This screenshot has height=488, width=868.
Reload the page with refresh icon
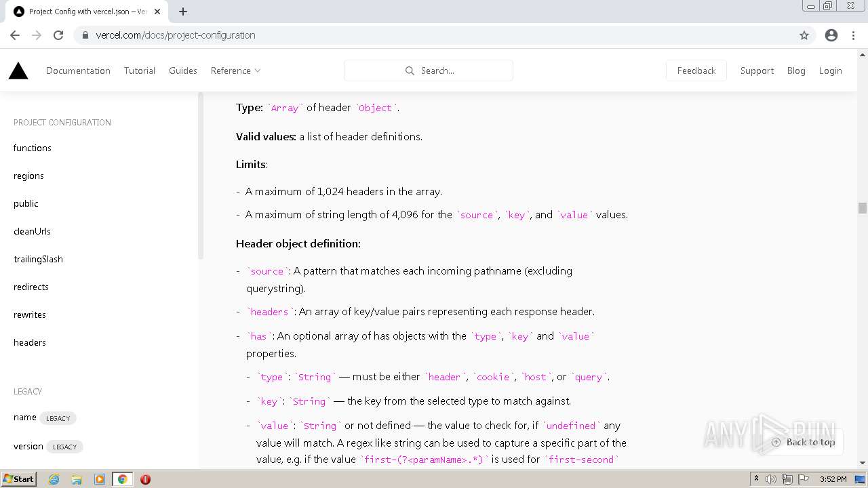58,35
